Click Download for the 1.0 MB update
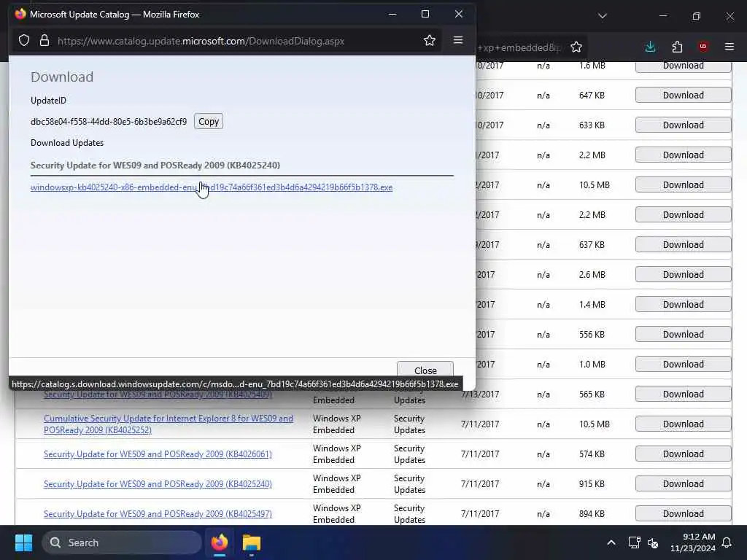The image size is (747, 560). click(x=683, y=365)
